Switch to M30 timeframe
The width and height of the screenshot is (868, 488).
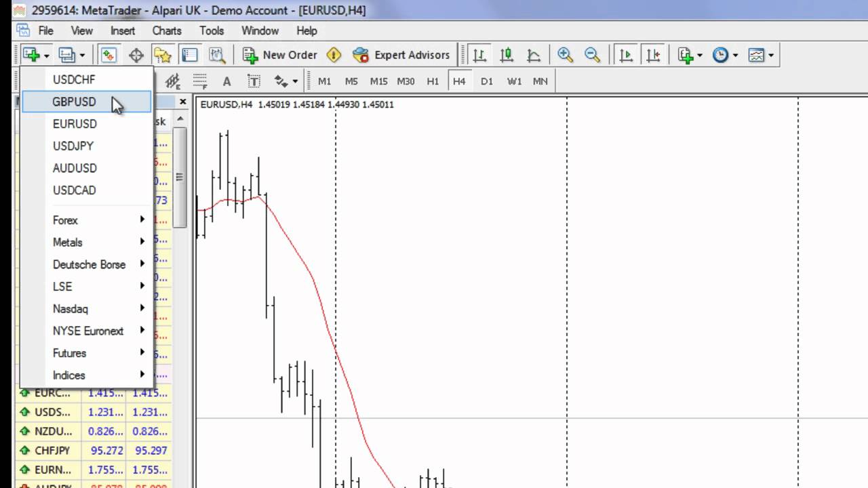(x=406, y=81)
